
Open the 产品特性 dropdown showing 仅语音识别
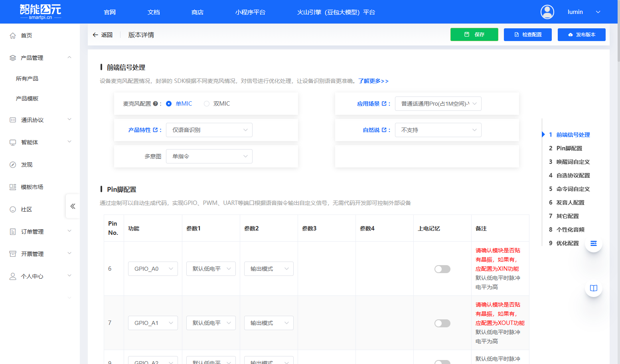209,130
